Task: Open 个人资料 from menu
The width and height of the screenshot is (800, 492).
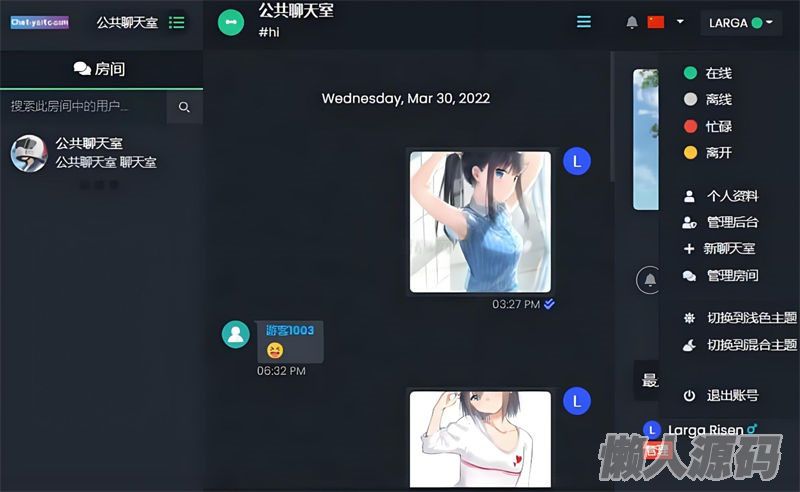Action: pyautogui.click(x=721, y=196)
